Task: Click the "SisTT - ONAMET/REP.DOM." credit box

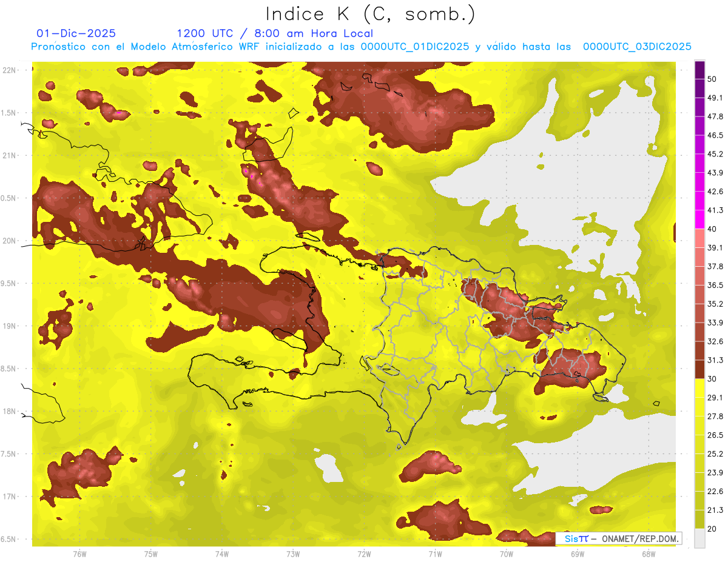Action: tap(619, 538)
